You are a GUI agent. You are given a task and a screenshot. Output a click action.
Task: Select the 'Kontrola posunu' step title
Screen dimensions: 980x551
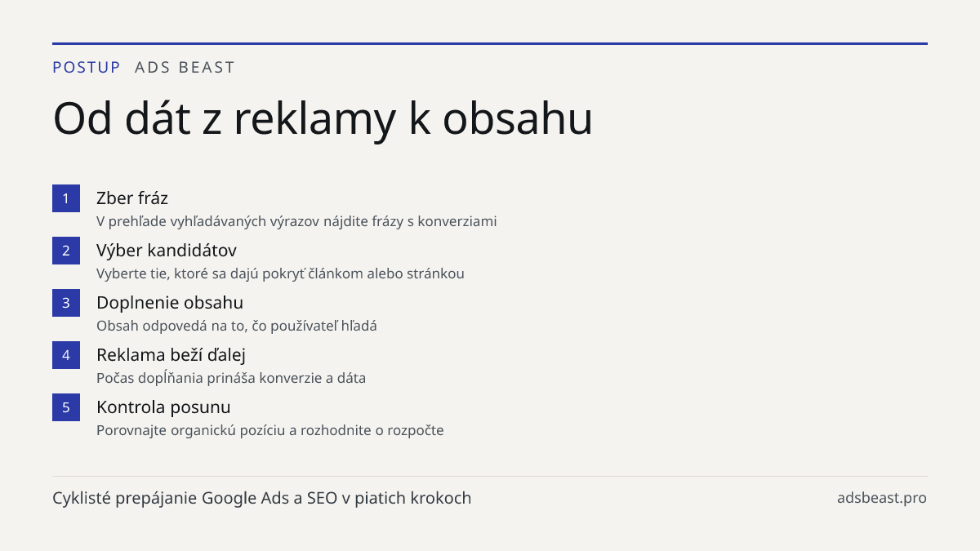163,407
